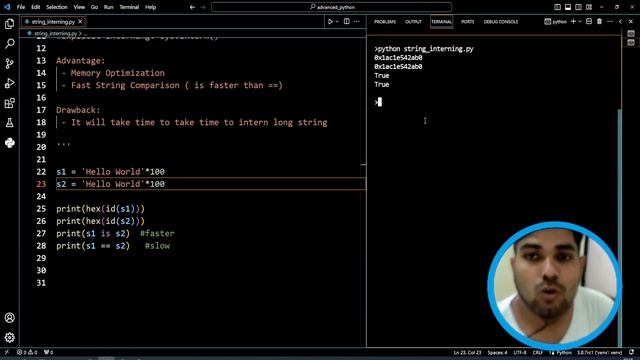This screenshot has width=640, height=360.
Task: Open the Run and Debug view
Action: (x=9, y=83)
